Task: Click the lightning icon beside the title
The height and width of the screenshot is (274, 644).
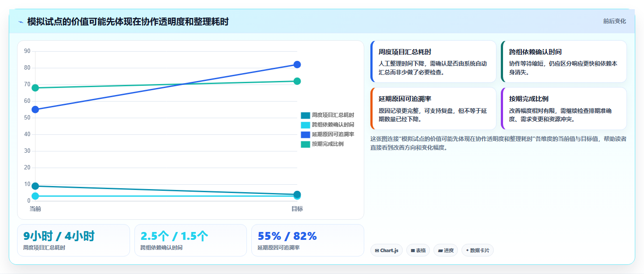Action: click(x=21, y=22)
